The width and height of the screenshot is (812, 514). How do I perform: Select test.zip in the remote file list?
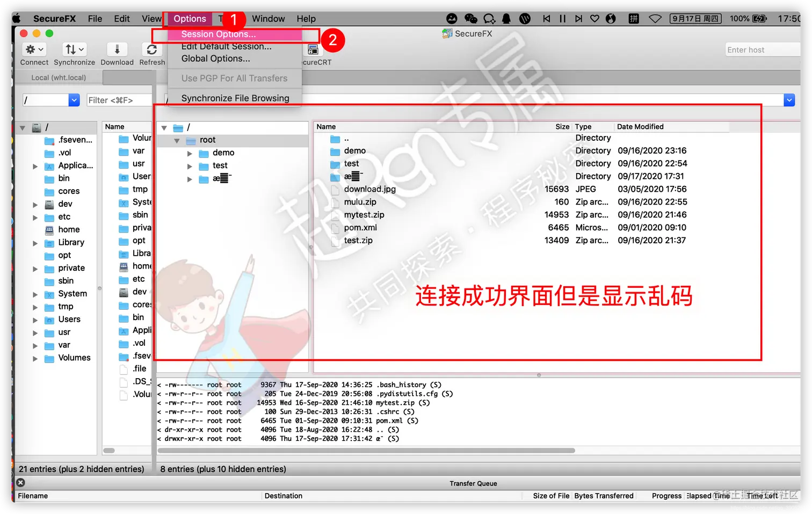click(358, 241)
